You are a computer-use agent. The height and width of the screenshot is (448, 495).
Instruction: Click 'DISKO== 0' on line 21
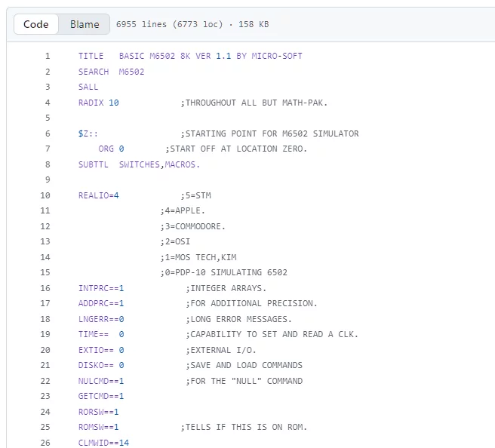(x=101, y=365)
